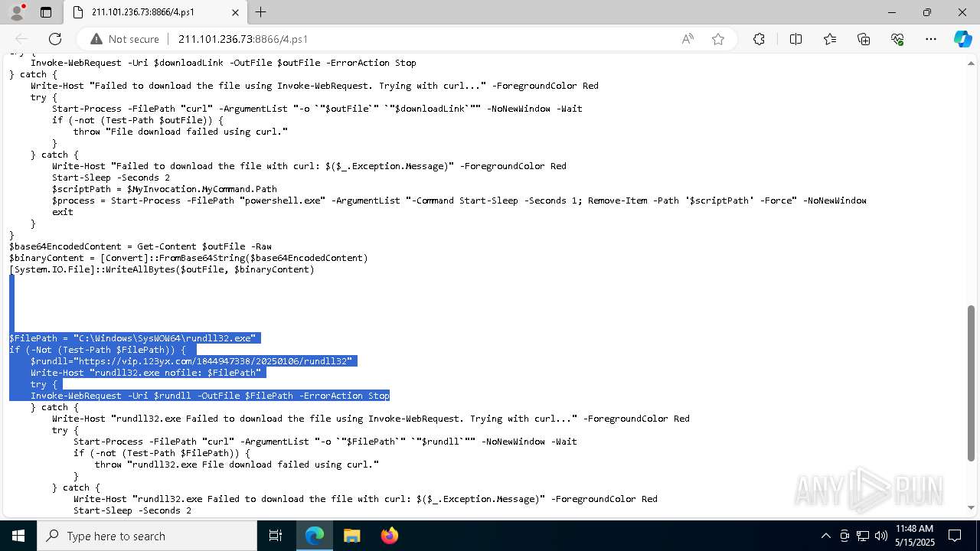Enter split screen view
This screenshot has width=980, height=551.
click(x=795, y=39)
